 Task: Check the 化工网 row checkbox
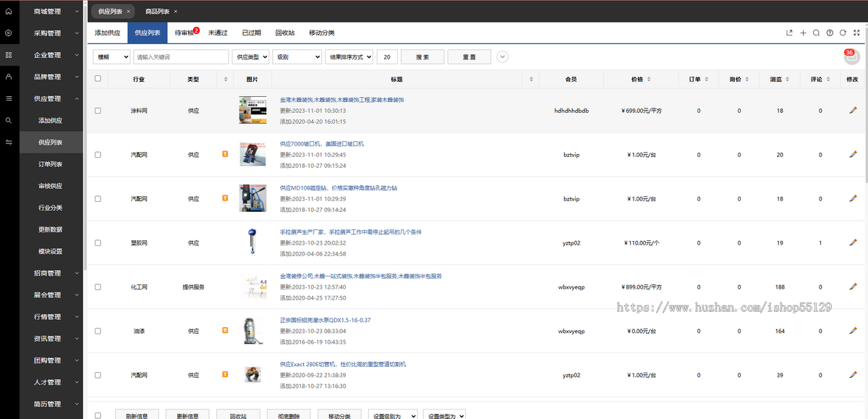pos(98,287)
